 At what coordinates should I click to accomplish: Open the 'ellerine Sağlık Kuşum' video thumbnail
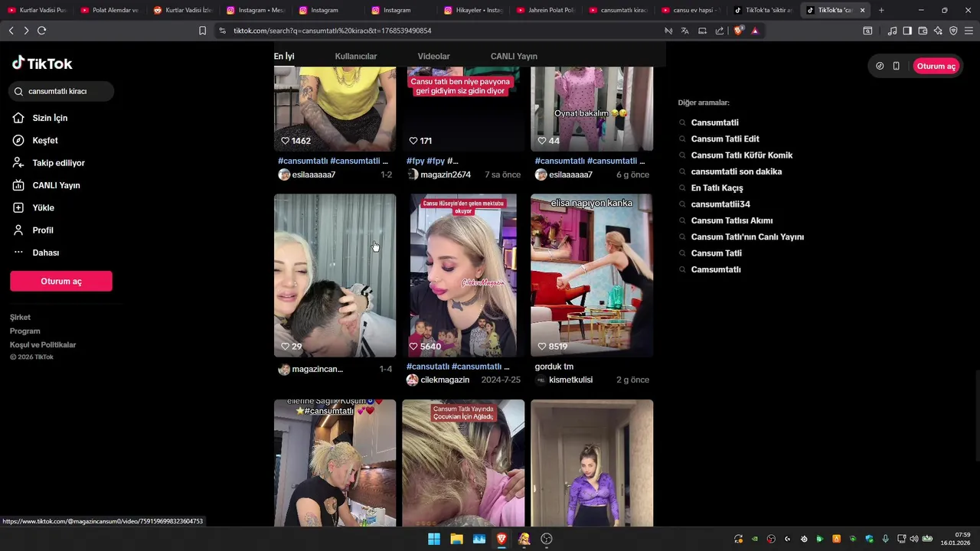pos(335,463)
